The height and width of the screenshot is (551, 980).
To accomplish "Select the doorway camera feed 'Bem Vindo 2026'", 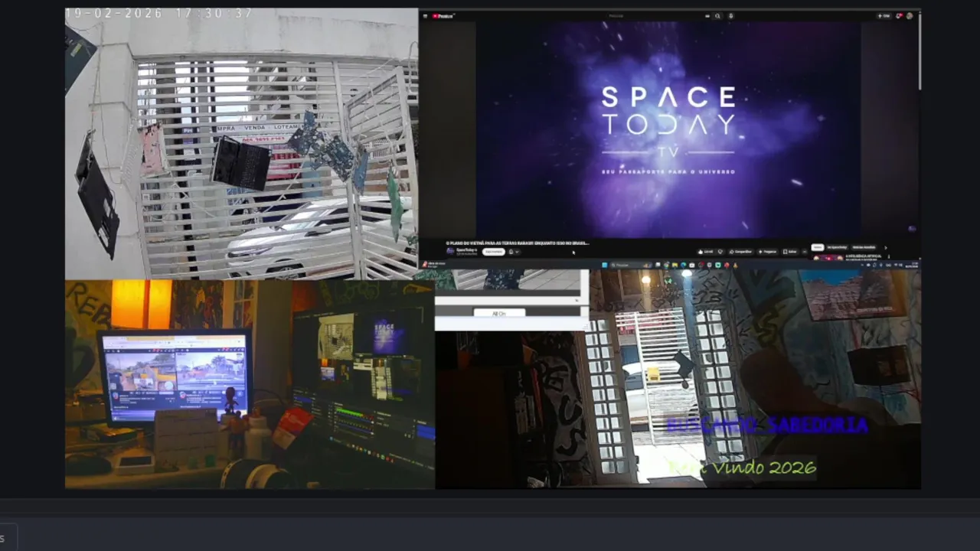I will pyautogui.click(x=678, y=379).
